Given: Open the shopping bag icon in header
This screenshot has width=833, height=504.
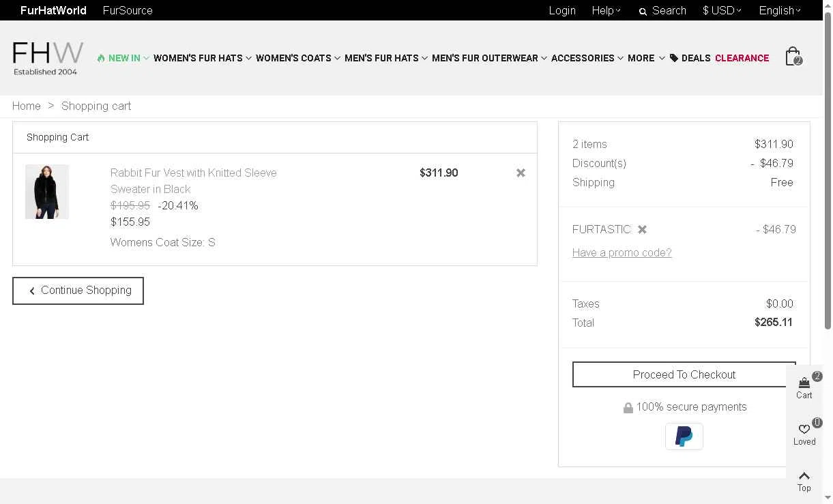Looking at the screenshot, I should [793, 56].
